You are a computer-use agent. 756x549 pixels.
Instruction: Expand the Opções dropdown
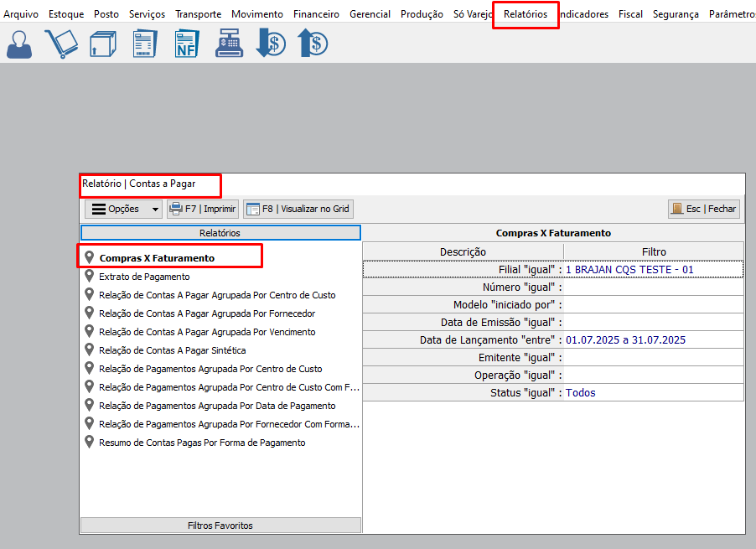123,209
